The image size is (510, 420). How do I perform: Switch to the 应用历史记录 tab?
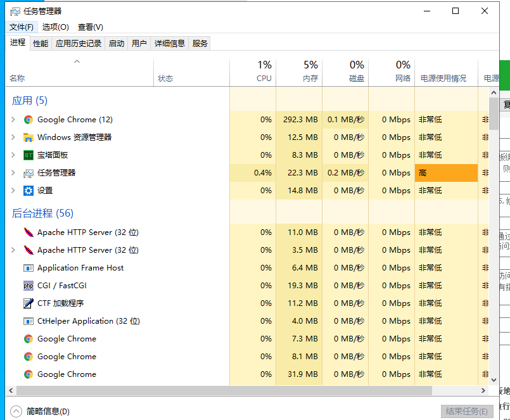[x=79, y=44]
